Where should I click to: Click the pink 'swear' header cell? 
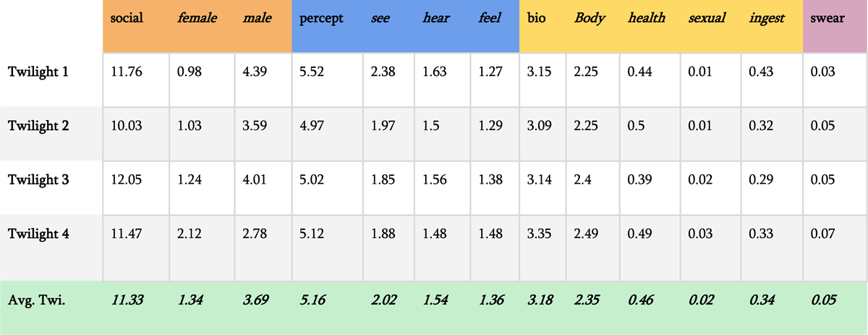(827, 18)
